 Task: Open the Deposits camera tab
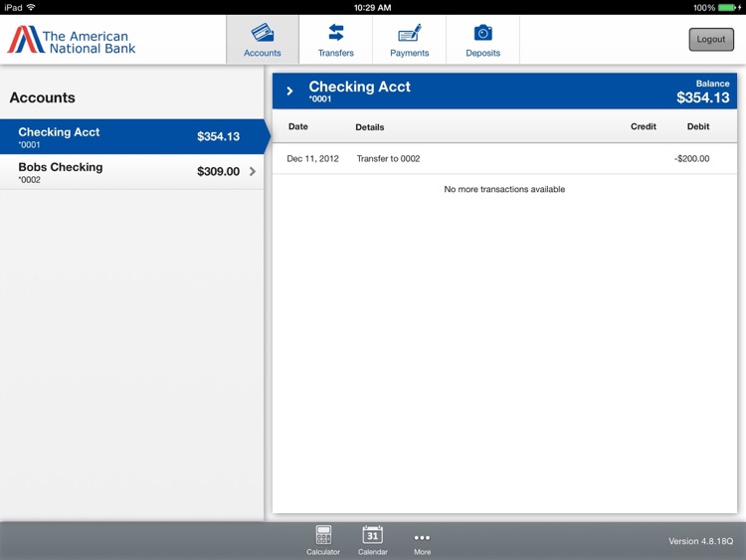(x=482, y=40)
